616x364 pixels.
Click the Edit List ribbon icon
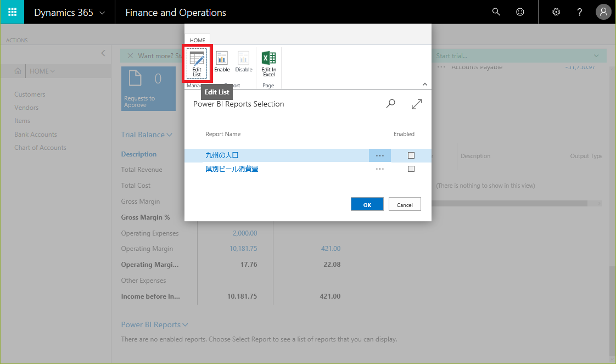(x=197, y=64)
